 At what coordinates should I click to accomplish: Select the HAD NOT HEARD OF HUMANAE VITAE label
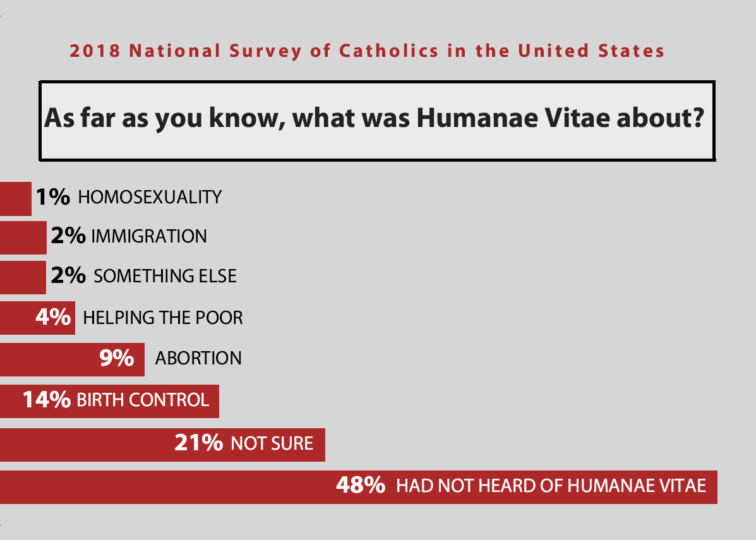pos(551,486)
